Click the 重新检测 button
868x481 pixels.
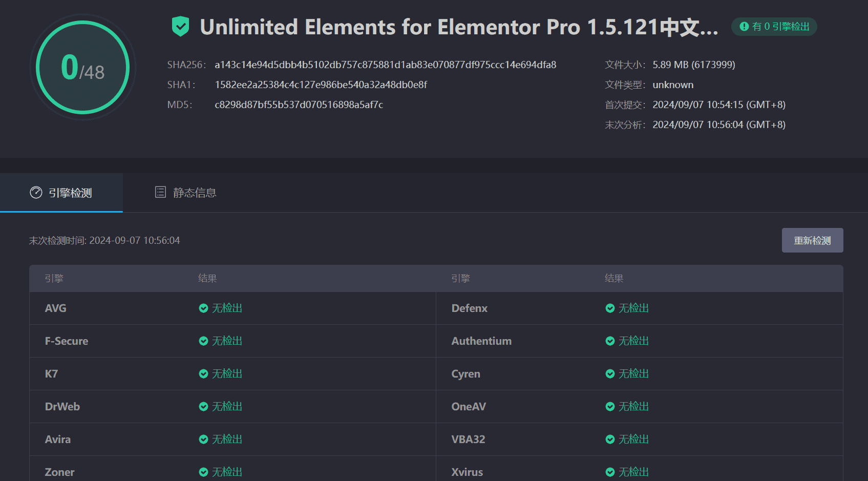[x=812, y=240]
